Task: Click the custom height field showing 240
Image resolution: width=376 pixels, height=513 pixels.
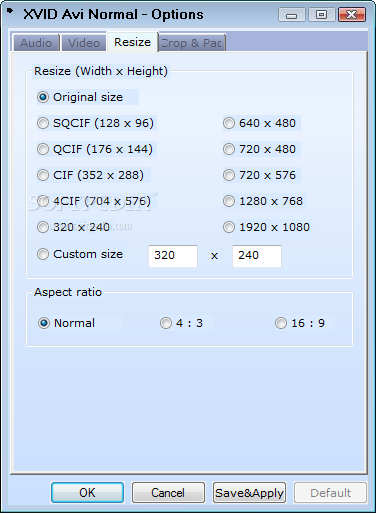Action: pos(257,256)
